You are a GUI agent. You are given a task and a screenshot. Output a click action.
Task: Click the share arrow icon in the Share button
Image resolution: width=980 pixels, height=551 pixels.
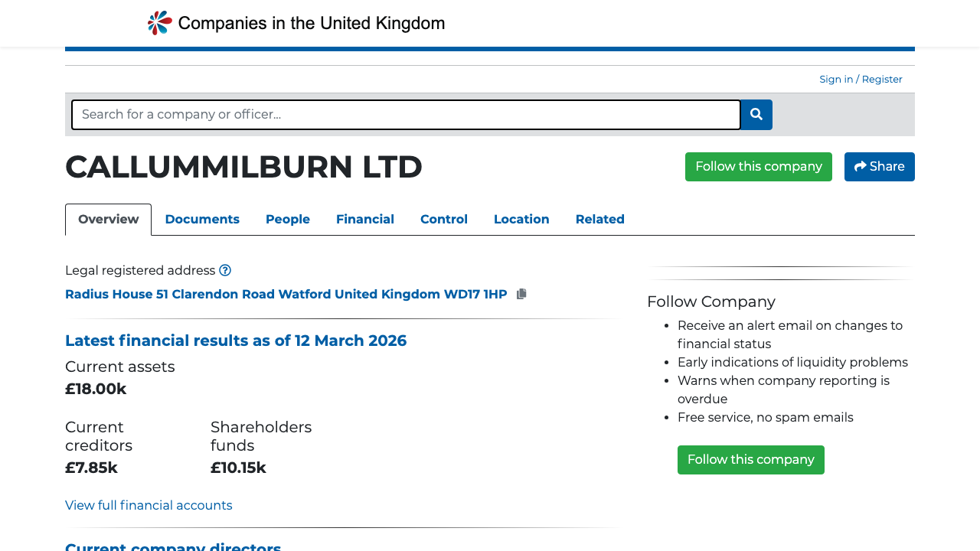(861, 166)
